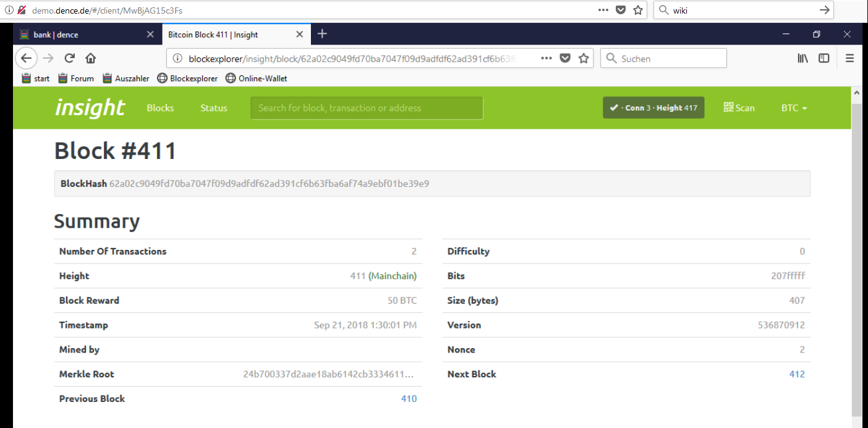The height and width of the screenshot is (428, 868).
Task: Open the QR Scan option
Action: (739, 108)
